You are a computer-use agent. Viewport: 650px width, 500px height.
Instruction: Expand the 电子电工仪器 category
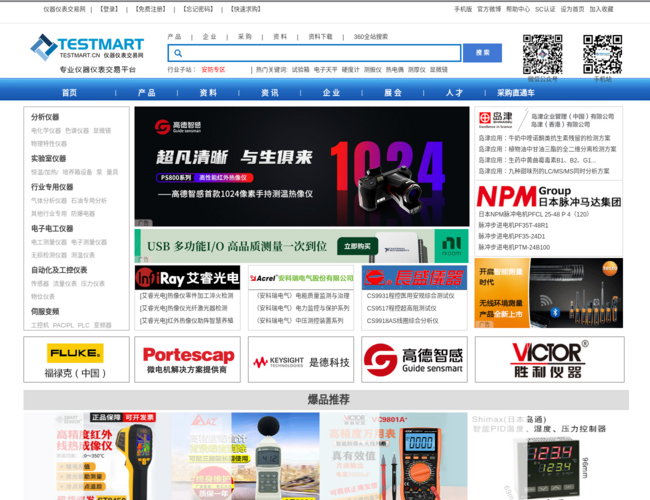click(52, 228)
